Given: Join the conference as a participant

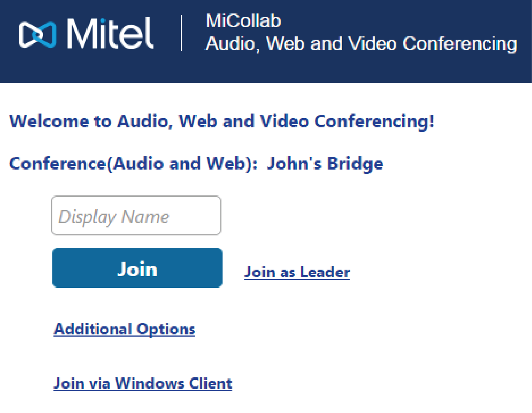Looking at the screenshot, I should (137, 268).
